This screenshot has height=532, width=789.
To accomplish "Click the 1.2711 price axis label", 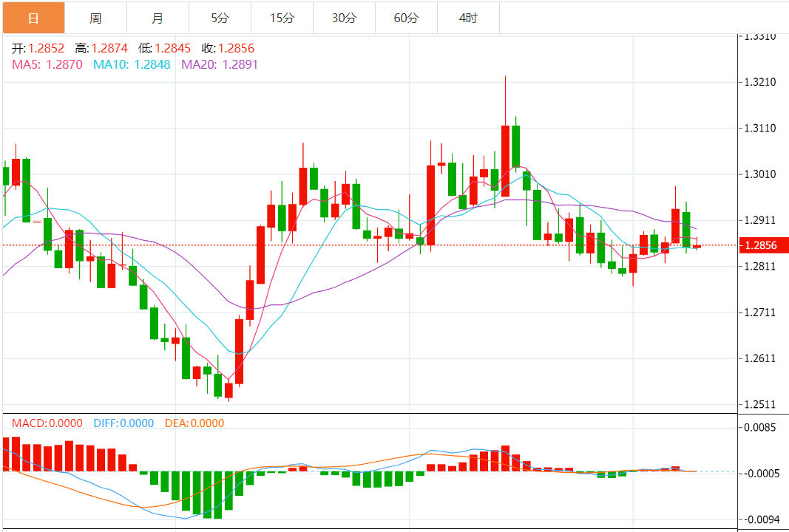I will 760,313.
